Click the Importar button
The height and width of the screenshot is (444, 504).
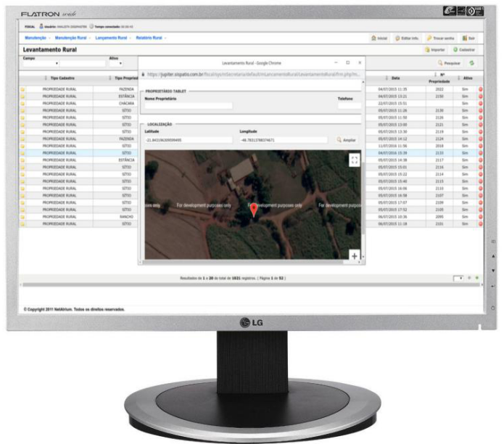click(x=435, y=49)
